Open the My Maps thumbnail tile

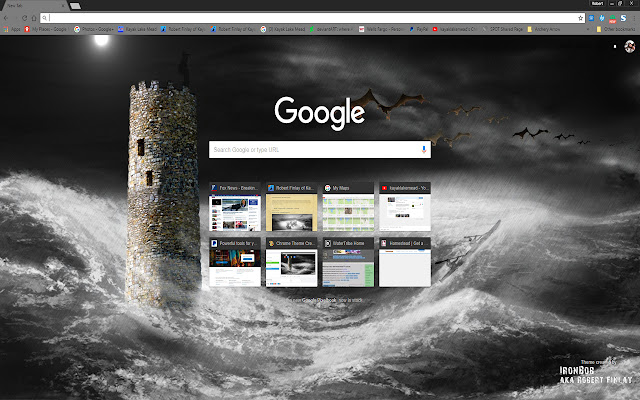[x=348, y=207]
